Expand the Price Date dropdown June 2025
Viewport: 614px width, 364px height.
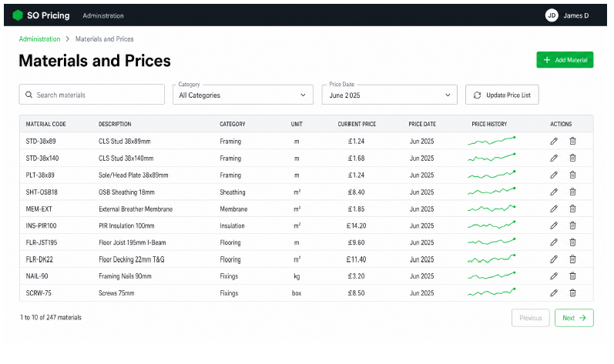[x=389, y=95]
